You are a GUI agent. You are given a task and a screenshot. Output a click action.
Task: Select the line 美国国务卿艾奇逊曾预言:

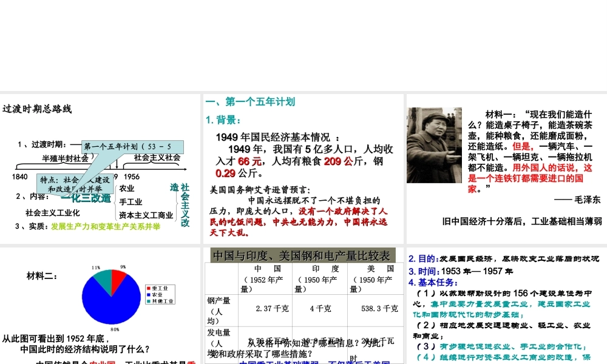pyautogui.click(x=260, y=189)
